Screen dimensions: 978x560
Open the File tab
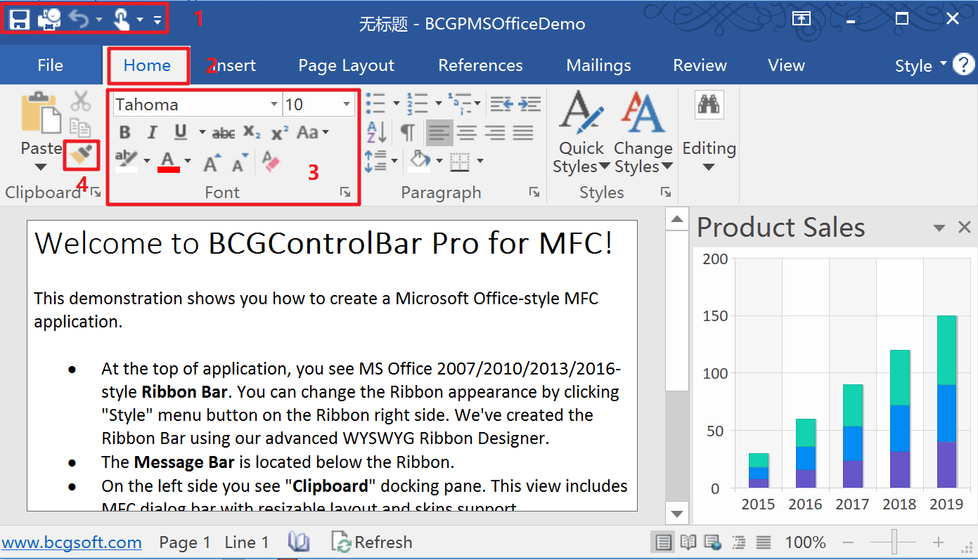(51, 65)
